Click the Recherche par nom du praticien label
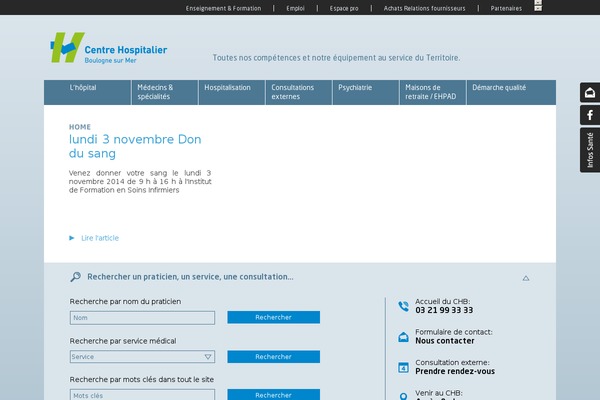The width and height of the screenshot is (600, 400). 125,302
